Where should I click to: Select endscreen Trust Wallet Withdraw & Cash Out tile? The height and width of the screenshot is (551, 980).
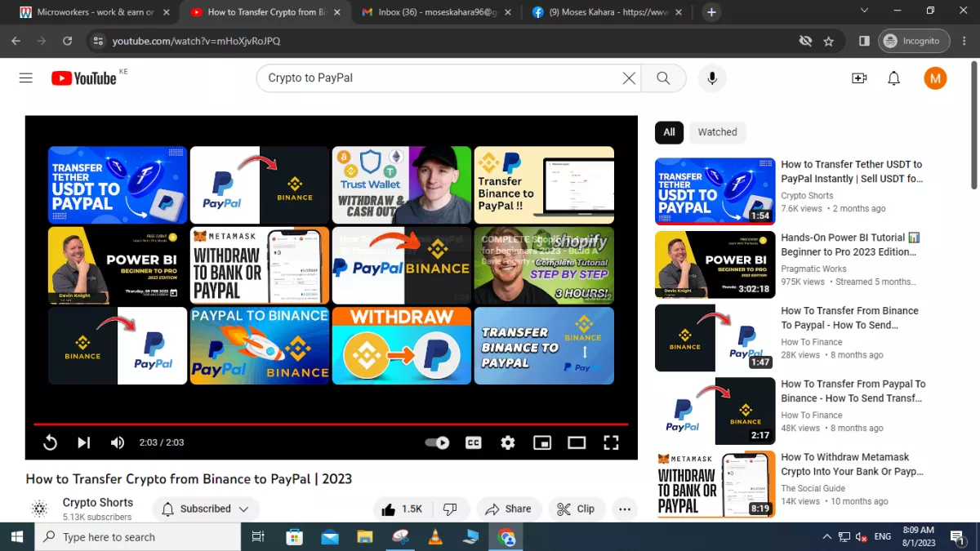pyautogui.click(x=402, y=185)
